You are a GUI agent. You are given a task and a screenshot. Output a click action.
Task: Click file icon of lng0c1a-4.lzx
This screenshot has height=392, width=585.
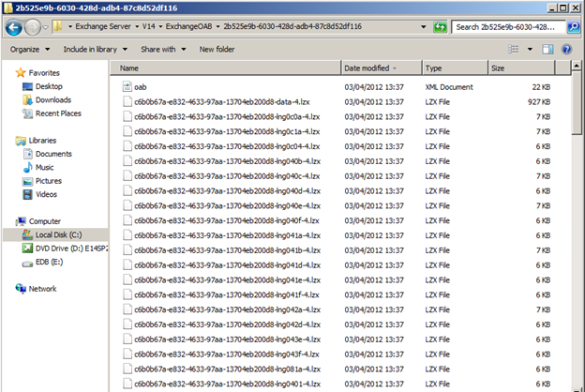click(127, 131)
